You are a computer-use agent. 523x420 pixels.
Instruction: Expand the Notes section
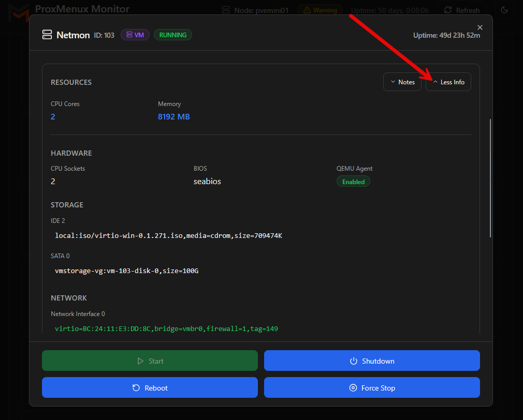click(402, 82)
